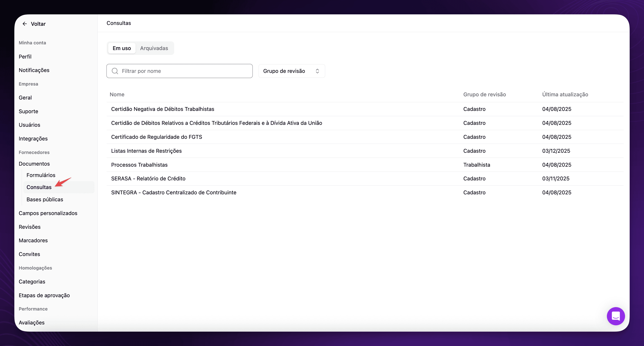Open Processos Trabalhistas consulta
Image resolution: width=644 pixels, height=346 pixels.
point(139,165)
